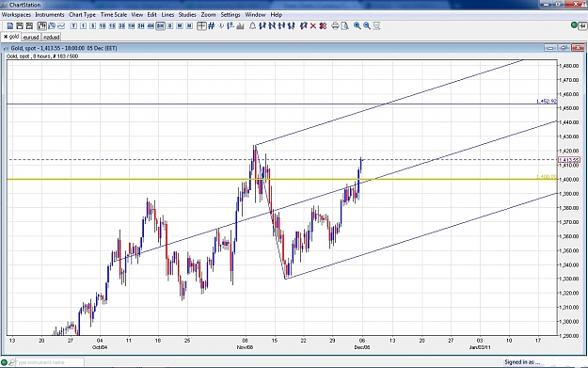Click the Nov/08 date axis label
This screenshot has height=368, width=588.
click(x=245, y=347)
